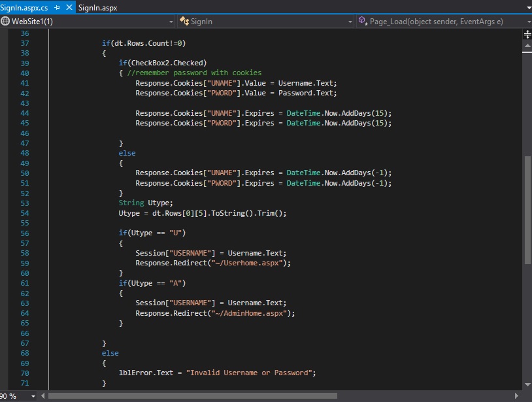Click the horizontal scrollbar thumb

[193, 395]
